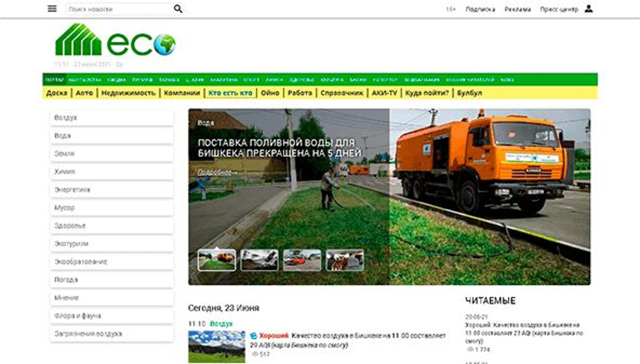The width and height of the screenshot is (640, 364).
Task: Click 'Подробнее' on the featured water story
Action: tap(217, 172)
